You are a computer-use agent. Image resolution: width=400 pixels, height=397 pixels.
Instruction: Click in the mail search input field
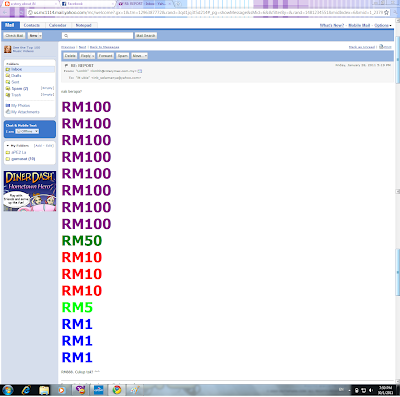[x=98, y=36]
